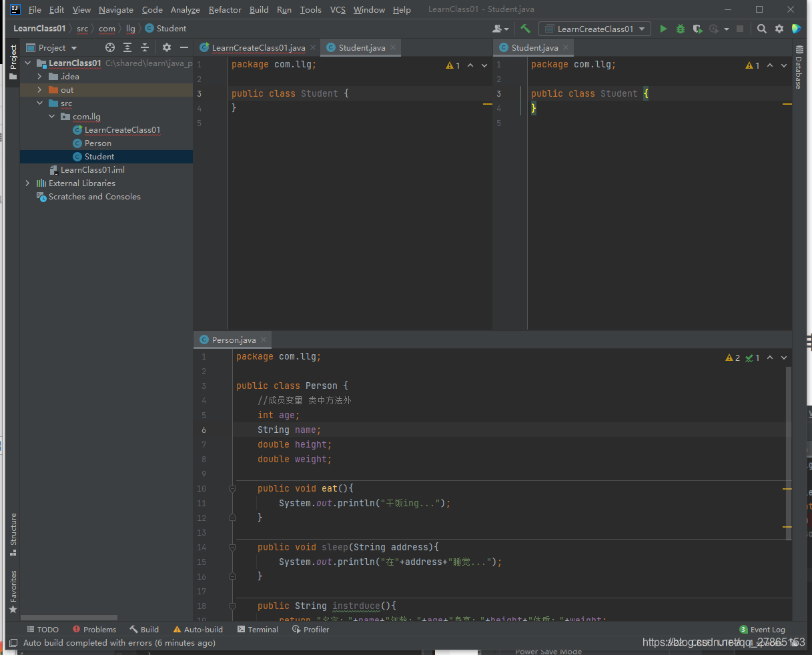Open the Refactor menu
The width and height of the screenshot is (812, 655).
pos(225,10)
